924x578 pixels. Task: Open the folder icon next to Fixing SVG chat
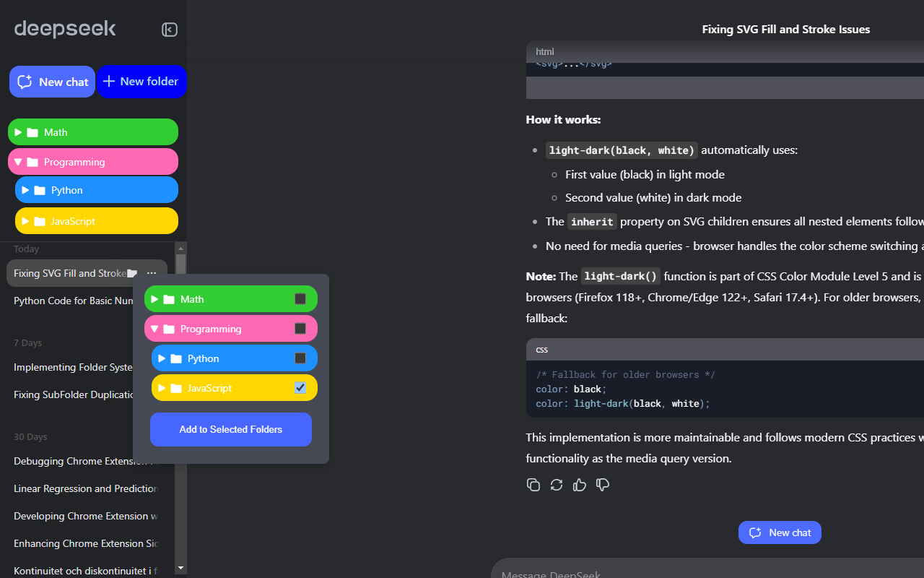(132, 273)
